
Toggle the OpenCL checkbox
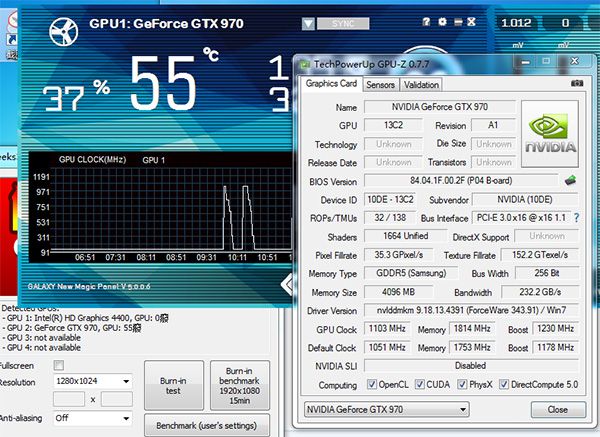tap(372, 384)
